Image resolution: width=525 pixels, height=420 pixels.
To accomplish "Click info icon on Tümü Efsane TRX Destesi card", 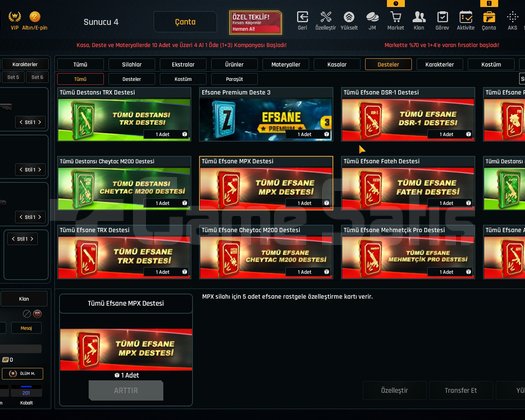I will (184, 272).
